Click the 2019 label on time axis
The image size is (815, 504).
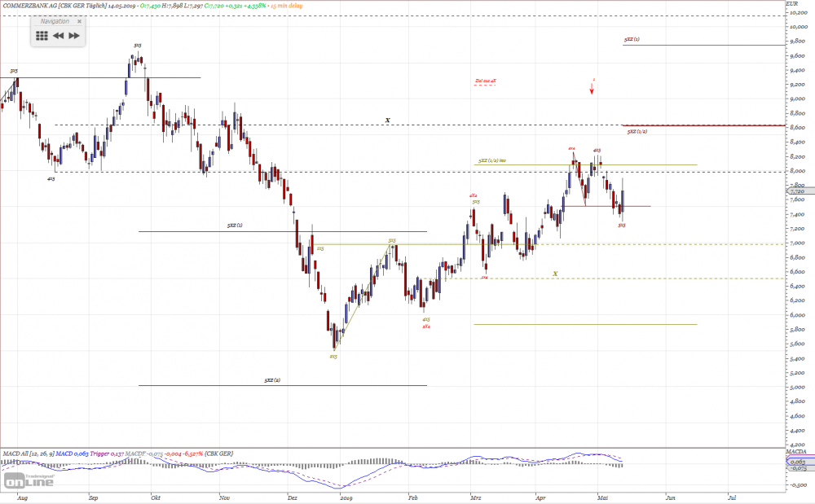(346, 498)
